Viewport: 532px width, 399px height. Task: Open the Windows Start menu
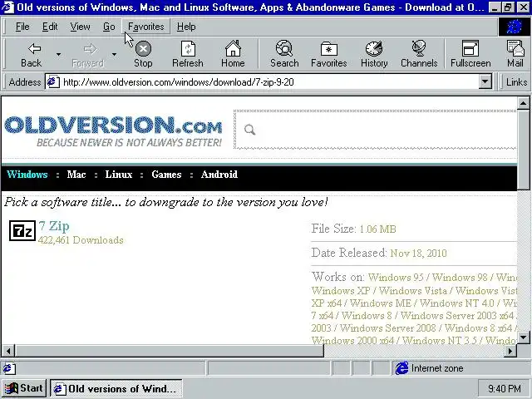(x=24, y=388)
